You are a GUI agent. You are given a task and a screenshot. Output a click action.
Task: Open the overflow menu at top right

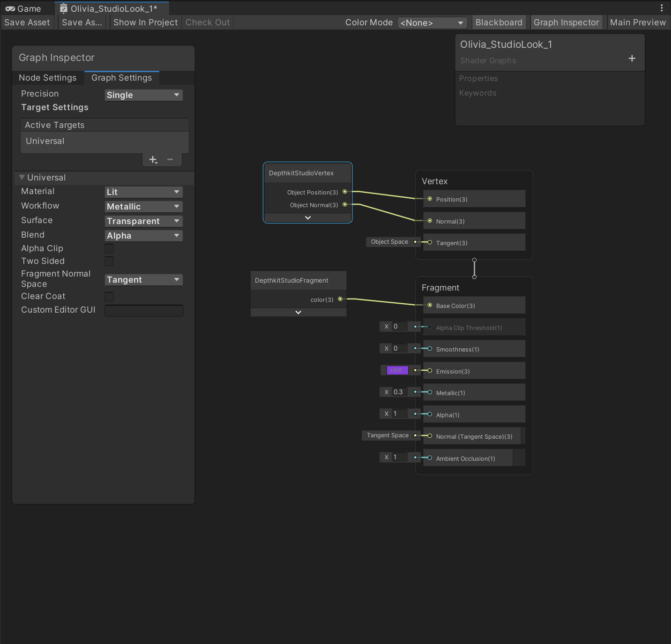click(x=661, y=7)
